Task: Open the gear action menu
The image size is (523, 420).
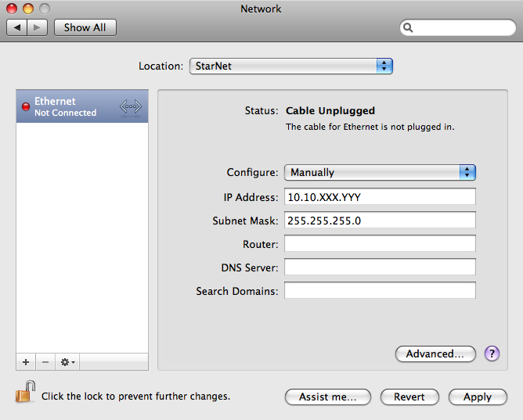Action: click(67, 362)
